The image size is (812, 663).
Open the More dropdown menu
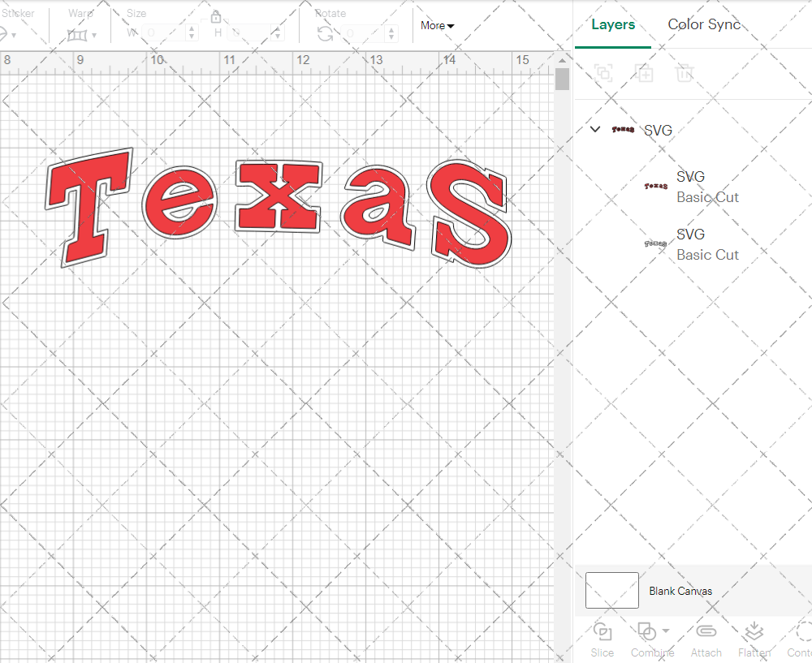437,25
